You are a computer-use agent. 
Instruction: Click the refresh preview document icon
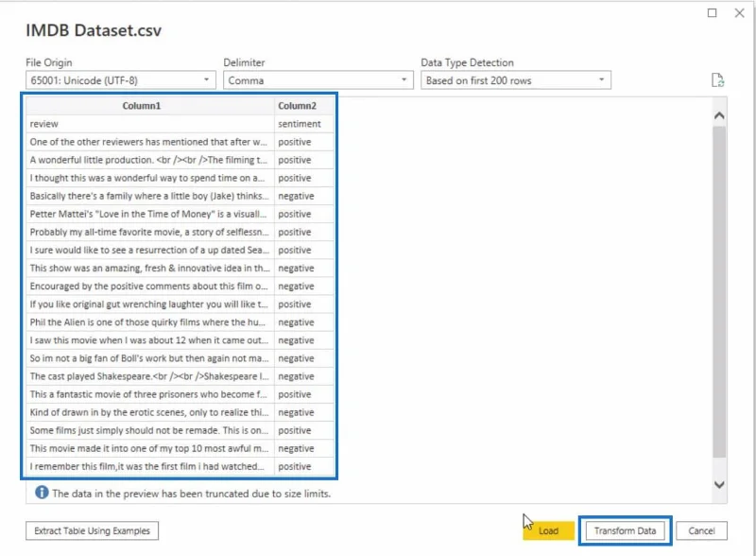[x=717, y=80]
